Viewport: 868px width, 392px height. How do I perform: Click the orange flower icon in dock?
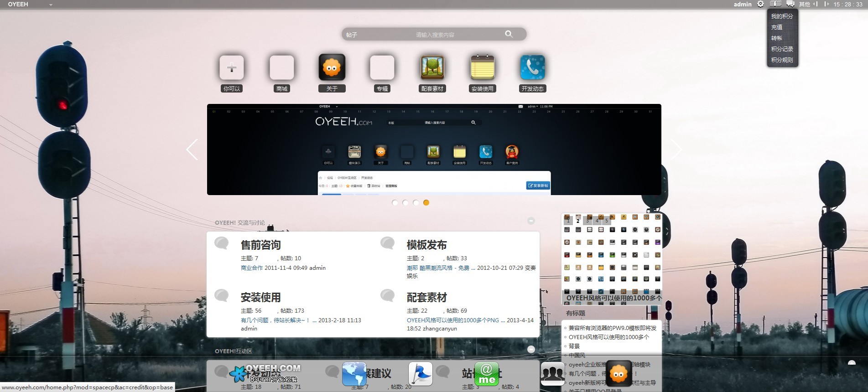pyautogui.click(x=619, y=374)
